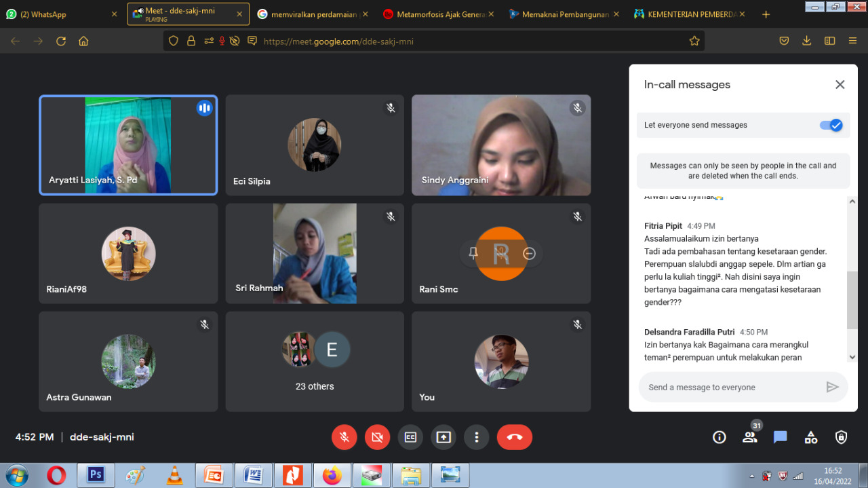This screenshot has height=488, width=868.
Task: Pin the Rani Smc tile
Action: pos(473,253)
